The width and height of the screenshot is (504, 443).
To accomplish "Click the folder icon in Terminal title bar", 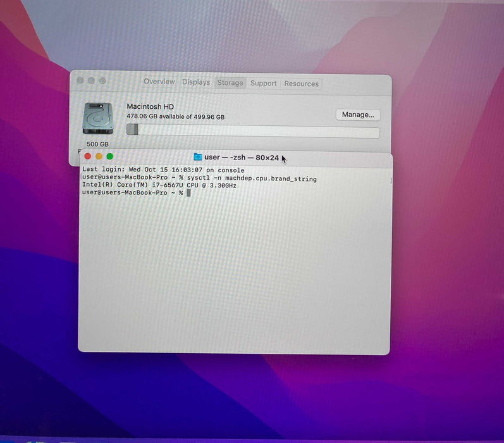I will [197, 157].
